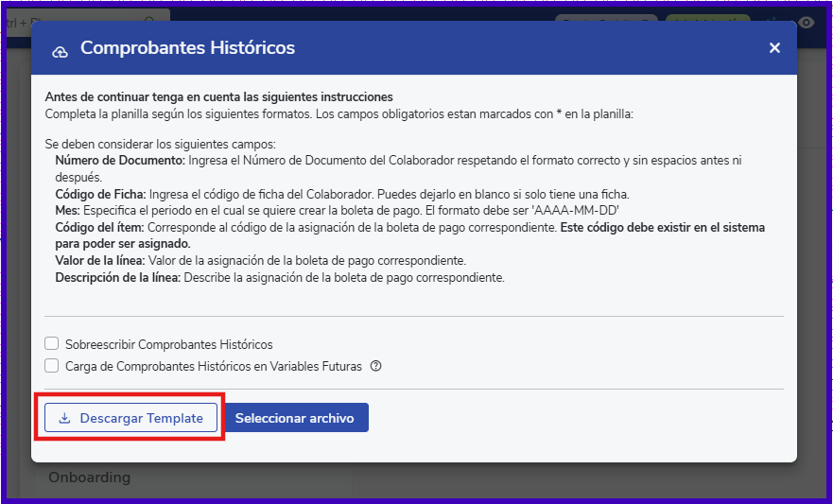Check Carga de Comprobantes Históricos en Variables Futuras
The height and width of the screenshot is (504, 833).
pos(52,366)
